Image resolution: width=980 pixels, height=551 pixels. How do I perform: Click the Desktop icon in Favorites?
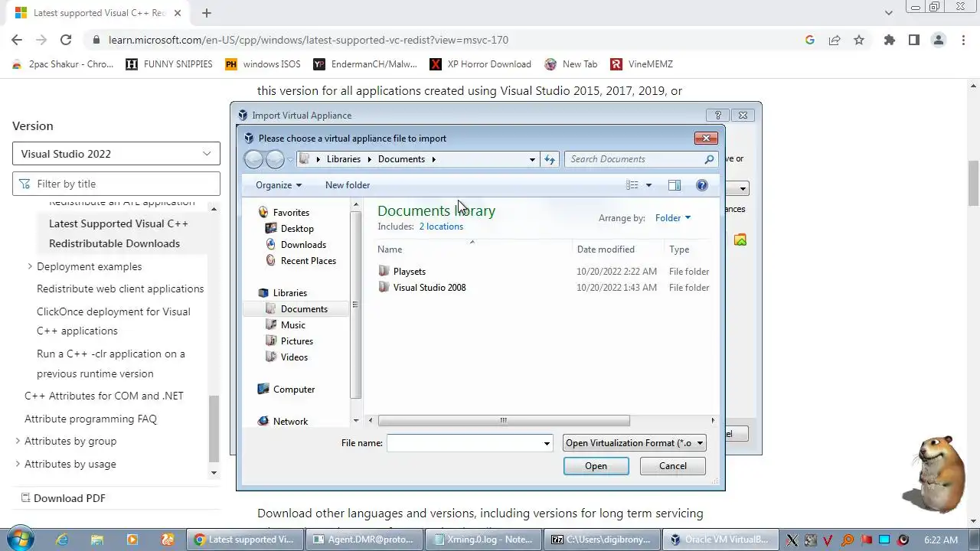pyautogui.click(x=270, y=228)
